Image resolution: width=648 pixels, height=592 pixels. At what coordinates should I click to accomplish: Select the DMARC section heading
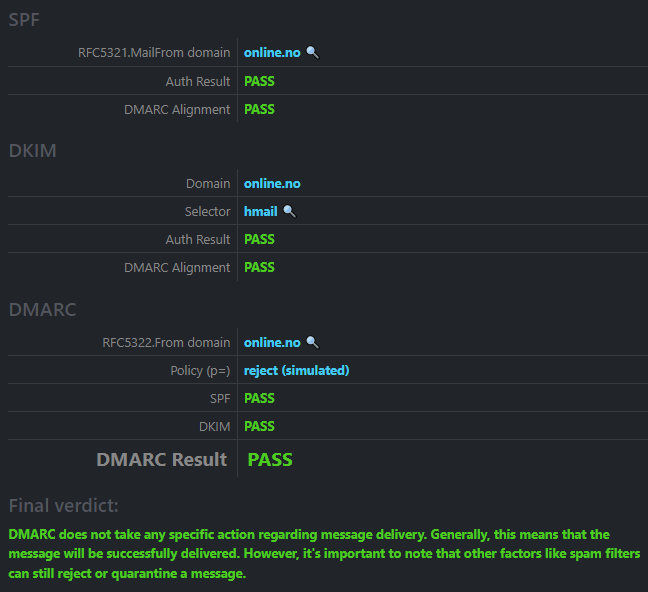click(43, 309)
